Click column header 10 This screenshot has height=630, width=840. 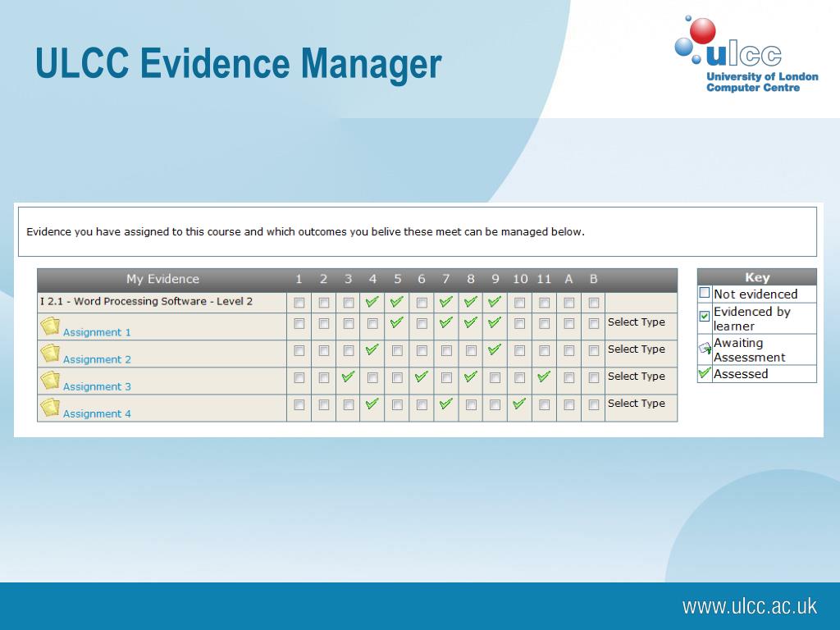point(519,279)
